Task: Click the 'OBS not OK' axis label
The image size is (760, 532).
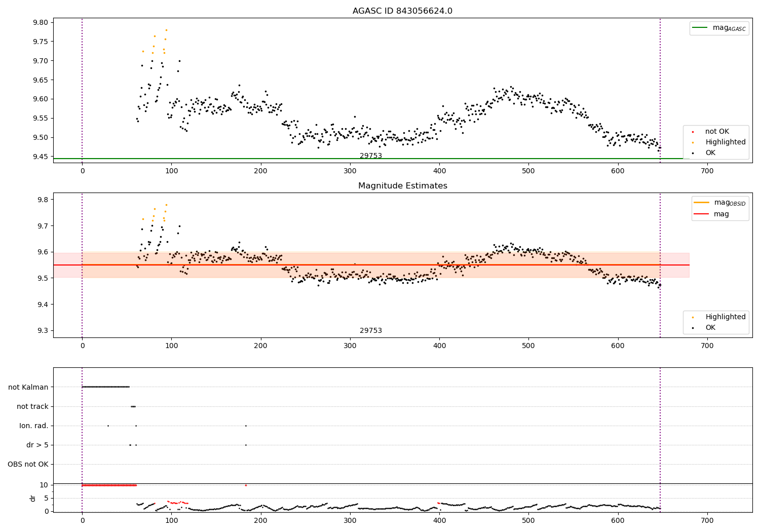Action: coord(28,465)
